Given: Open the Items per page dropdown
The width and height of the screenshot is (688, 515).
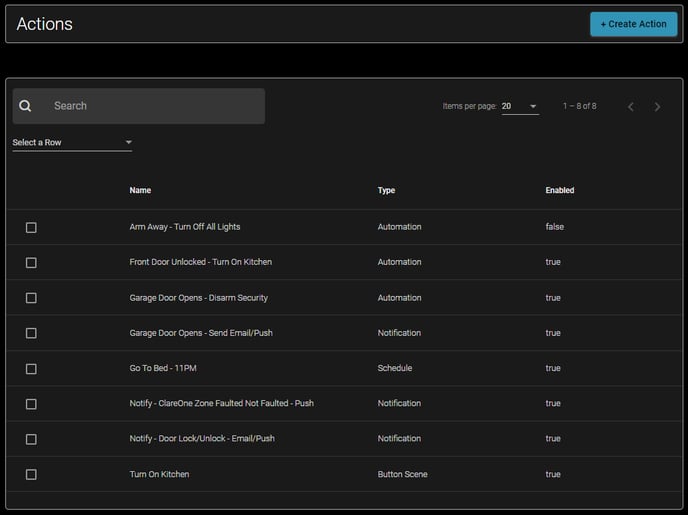Looking at the screenshot, I should (x=520, y=107).
